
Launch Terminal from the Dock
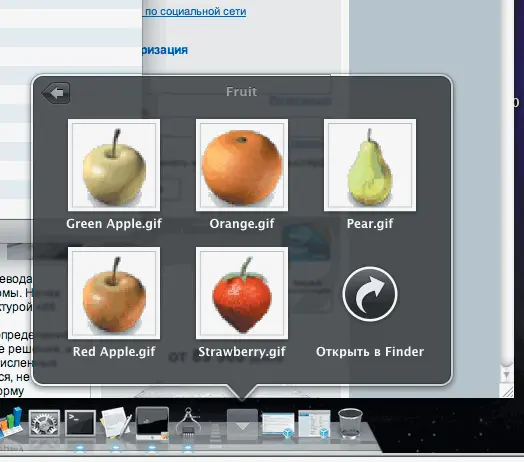[80, 424]
